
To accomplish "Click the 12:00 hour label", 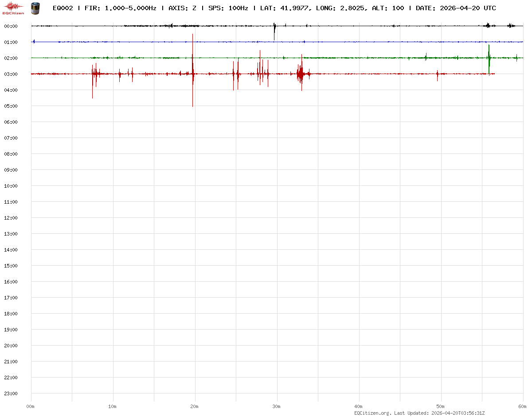I will (11, 218).
